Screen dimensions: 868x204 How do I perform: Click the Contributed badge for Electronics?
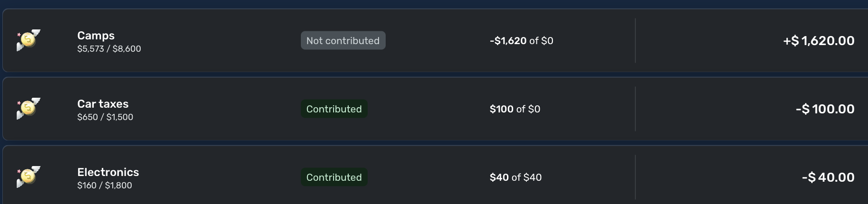pyautogui.click(x=334, y=177)
